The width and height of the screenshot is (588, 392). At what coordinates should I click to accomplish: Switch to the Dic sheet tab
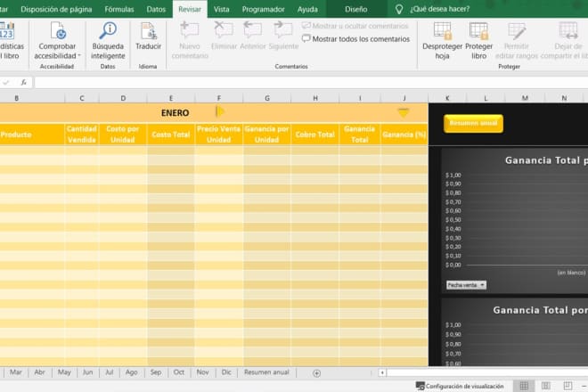point(226,372)
